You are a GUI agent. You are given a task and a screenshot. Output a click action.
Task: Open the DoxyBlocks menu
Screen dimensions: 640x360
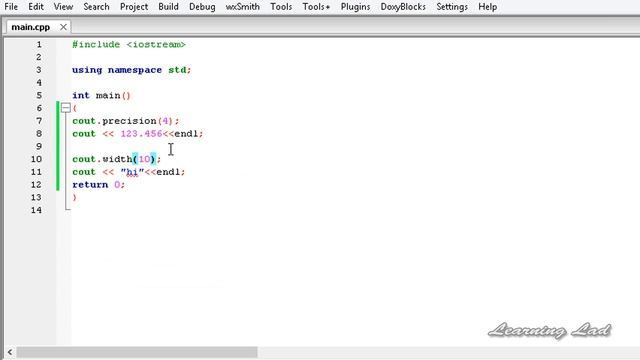pos(403,7)
